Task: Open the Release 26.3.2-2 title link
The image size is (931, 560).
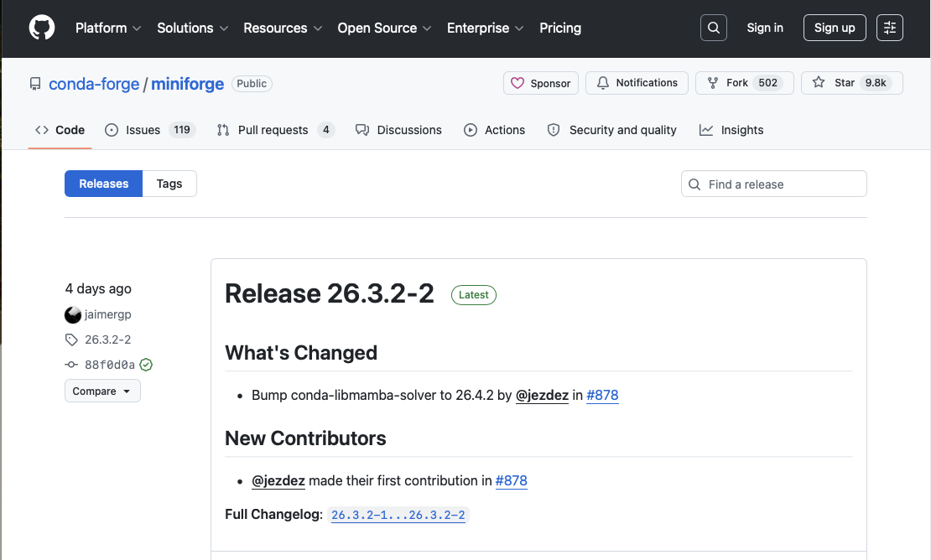Action: pos(330,293)
